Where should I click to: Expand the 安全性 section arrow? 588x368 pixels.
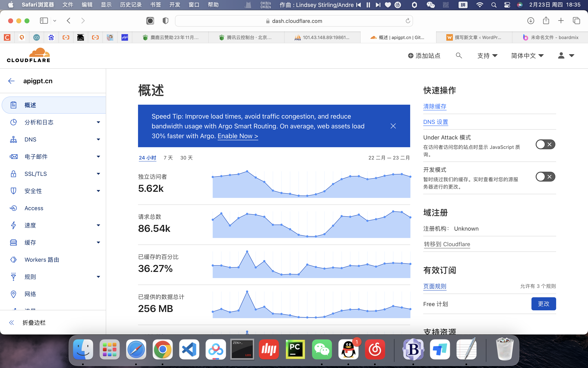click(x=98, y=191)
